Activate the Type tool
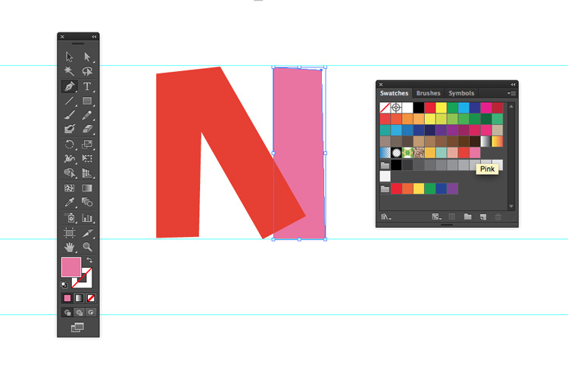Screen dimensions: 568x392 click(87, 86)
